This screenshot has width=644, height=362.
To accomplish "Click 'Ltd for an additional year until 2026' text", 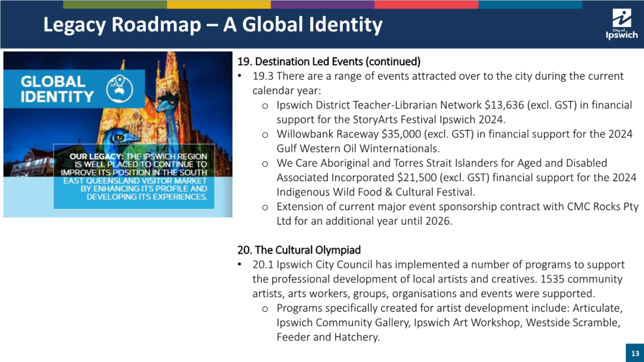I will pos(364,222).
